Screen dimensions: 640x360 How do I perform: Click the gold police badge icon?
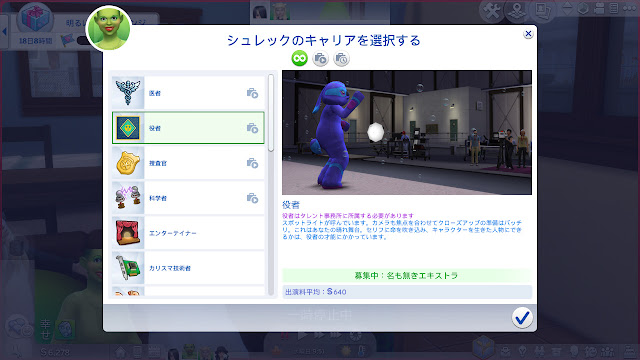point(128,163)
